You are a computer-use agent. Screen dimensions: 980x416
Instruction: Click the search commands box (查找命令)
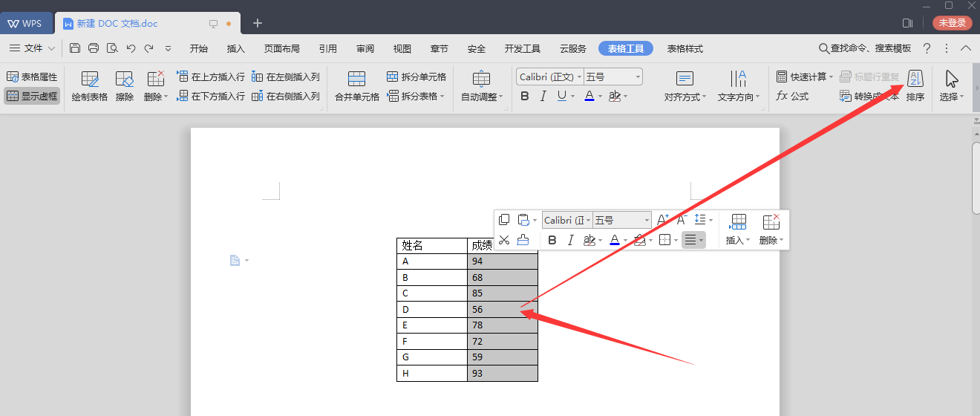[865, 48]
